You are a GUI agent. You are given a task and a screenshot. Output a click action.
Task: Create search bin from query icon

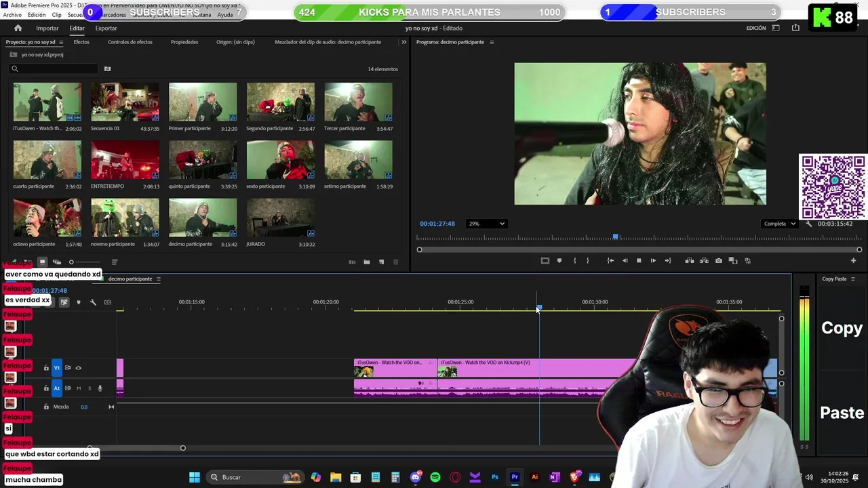(x=107, y=68)
